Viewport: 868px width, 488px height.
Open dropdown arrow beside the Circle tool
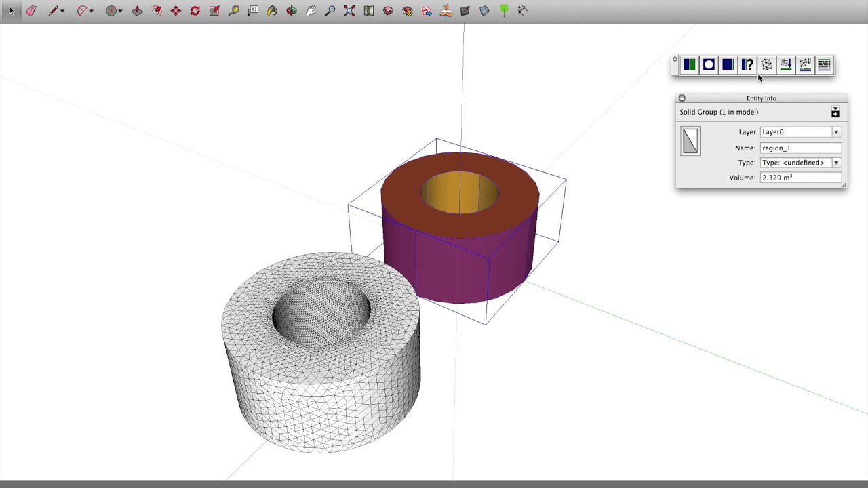[121, 11]
